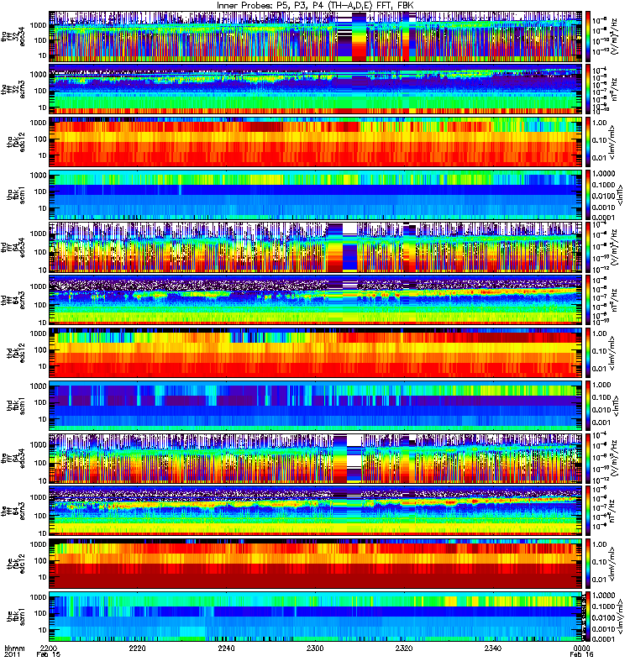The image size is (630, 672).
Task: Click the '2320' time axis label
Action: tap(404, 648)
